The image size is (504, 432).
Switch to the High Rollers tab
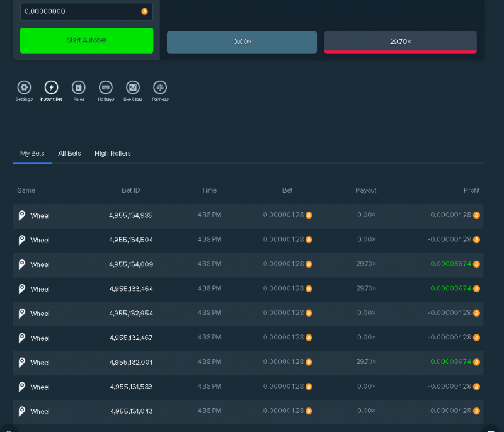pyautogui.click(x=113, y=154)
